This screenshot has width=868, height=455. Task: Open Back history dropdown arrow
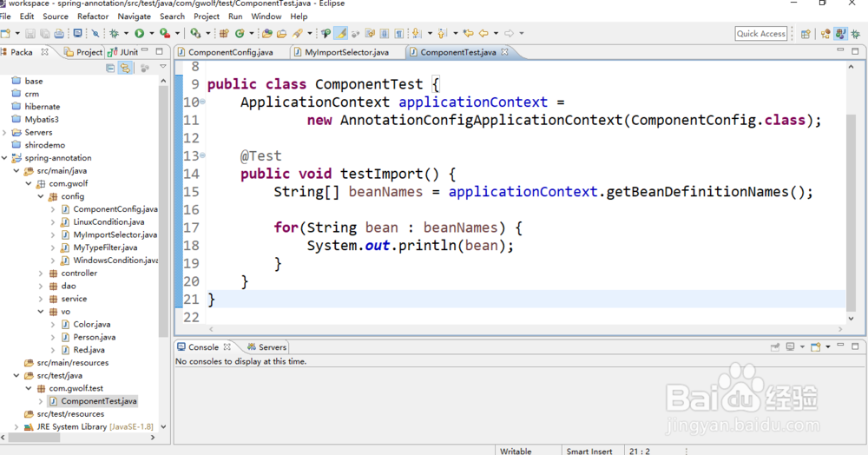496,34
